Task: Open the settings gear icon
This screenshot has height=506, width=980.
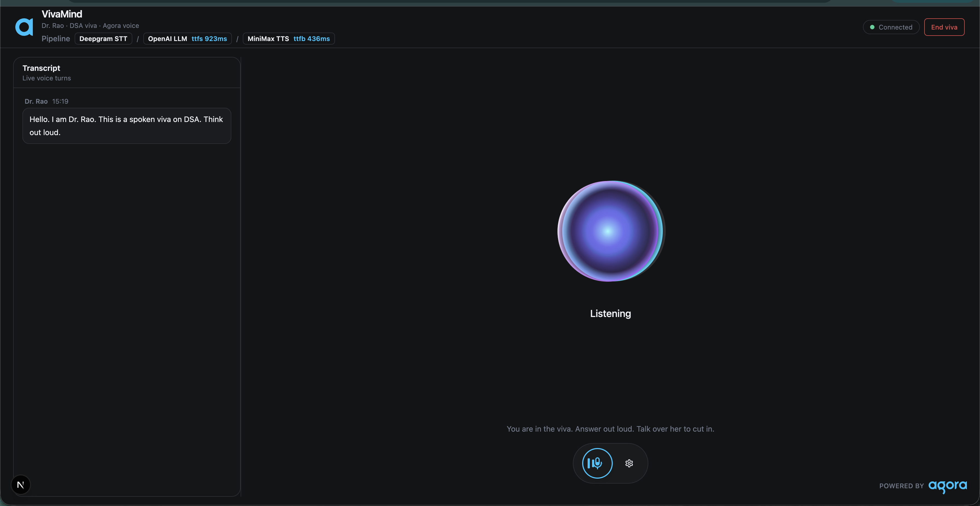Action: click(629, 463)
